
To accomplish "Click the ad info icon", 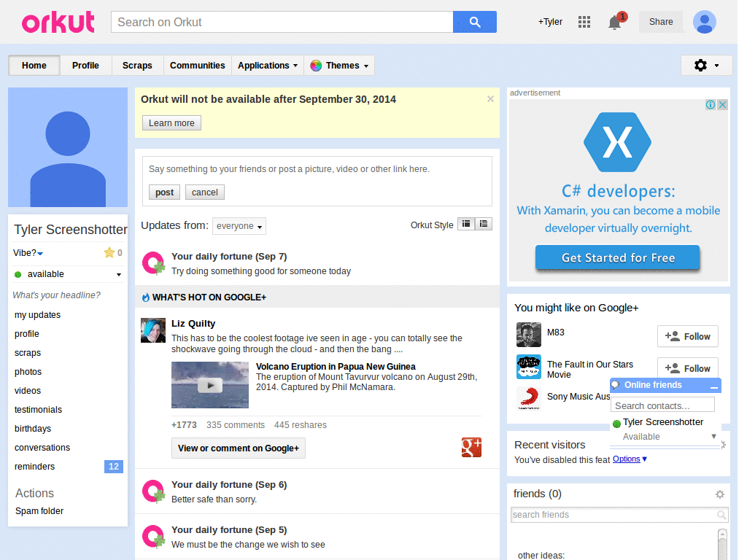I will [711, 105].
